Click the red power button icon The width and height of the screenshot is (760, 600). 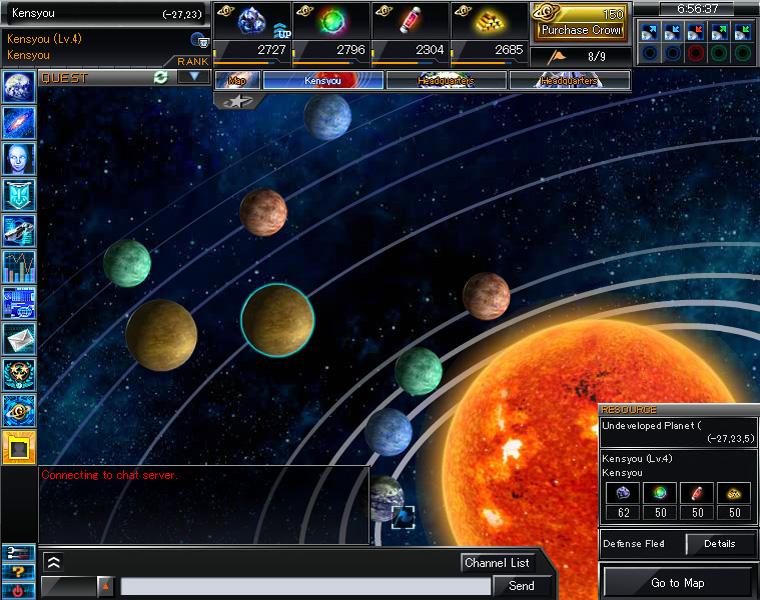[x=19, y=590]
